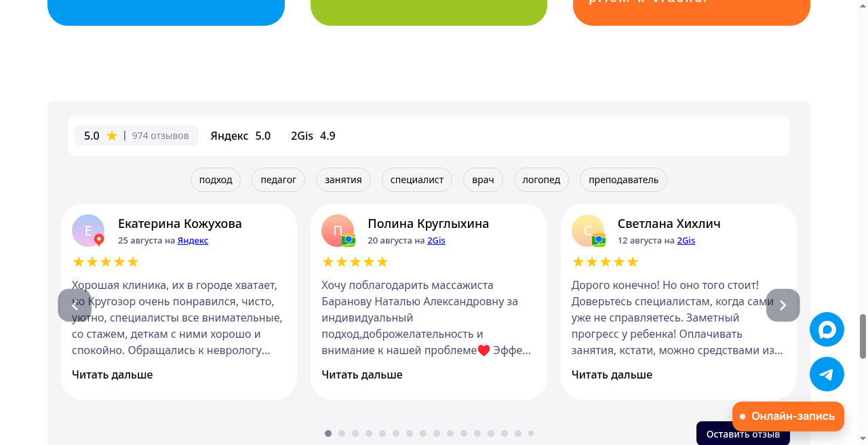Select the overall 5.0 rating chip
The width and height of the screenshot is (868, 445).
[136, 136]
